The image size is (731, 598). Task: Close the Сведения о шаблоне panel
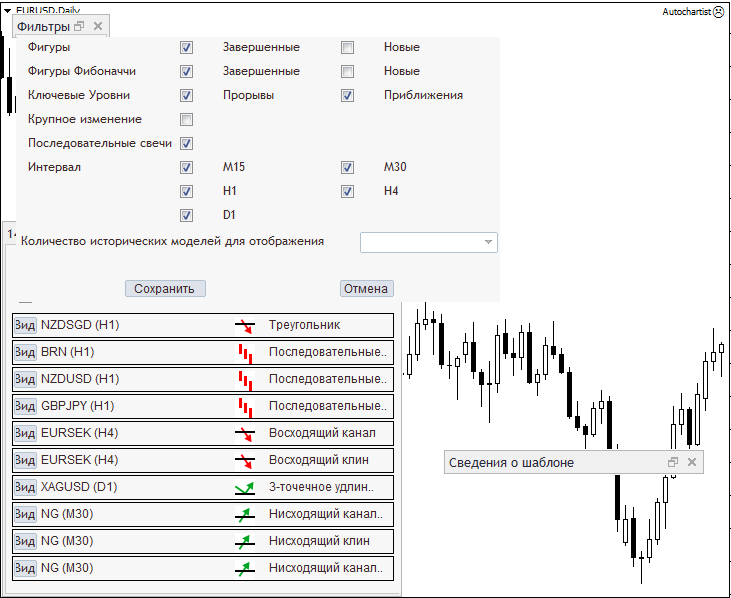pos(691,462)
